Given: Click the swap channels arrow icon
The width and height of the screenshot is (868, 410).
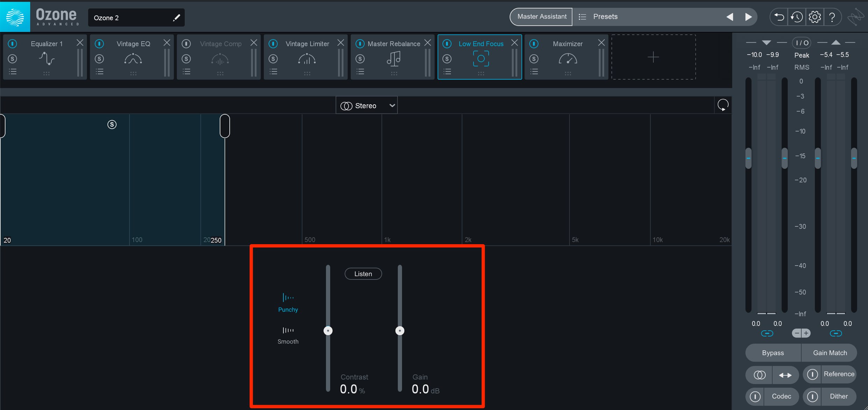Looking at the screenshot, I should coord(785,375).
